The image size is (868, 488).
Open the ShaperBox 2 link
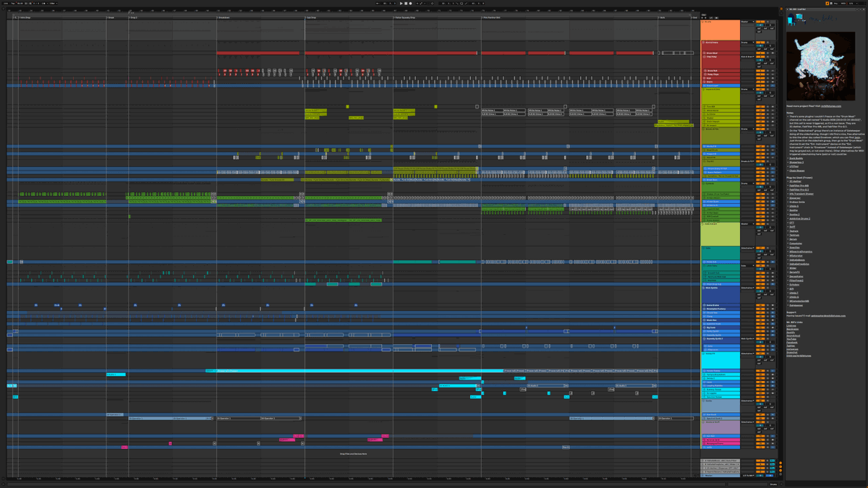pos(796,162)
